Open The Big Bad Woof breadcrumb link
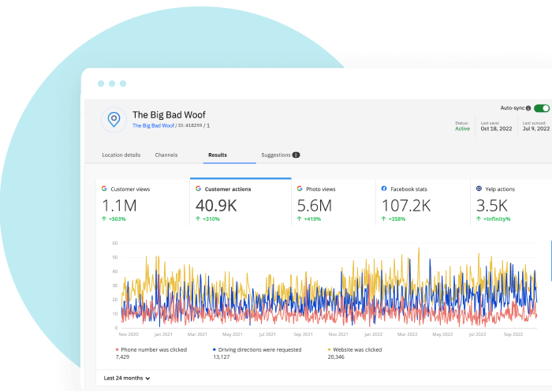Screen dimensions: 552x392 pyautogui.click(x=153, y=125)
